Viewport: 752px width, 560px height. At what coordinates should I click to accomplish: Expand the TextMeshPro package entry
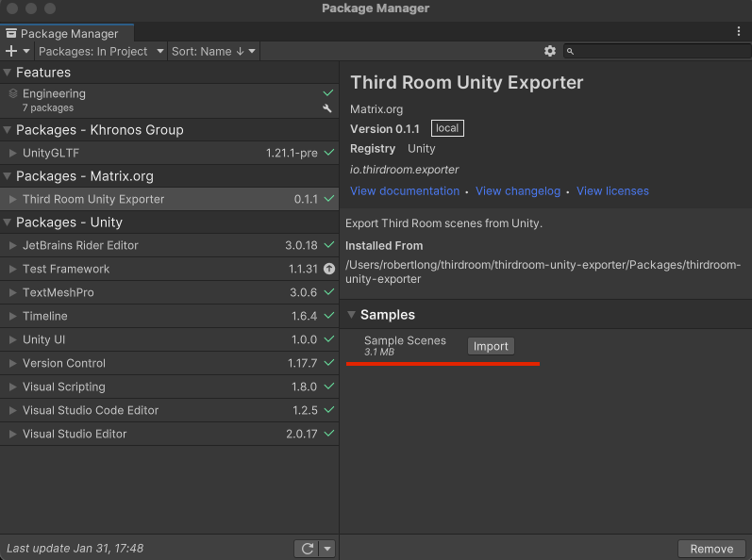click(x=12, y=292)
